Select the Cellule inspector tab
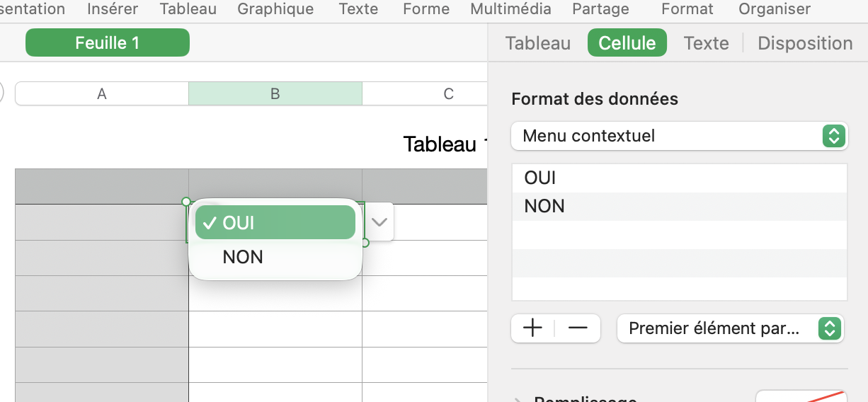 (x=627, y=43)
